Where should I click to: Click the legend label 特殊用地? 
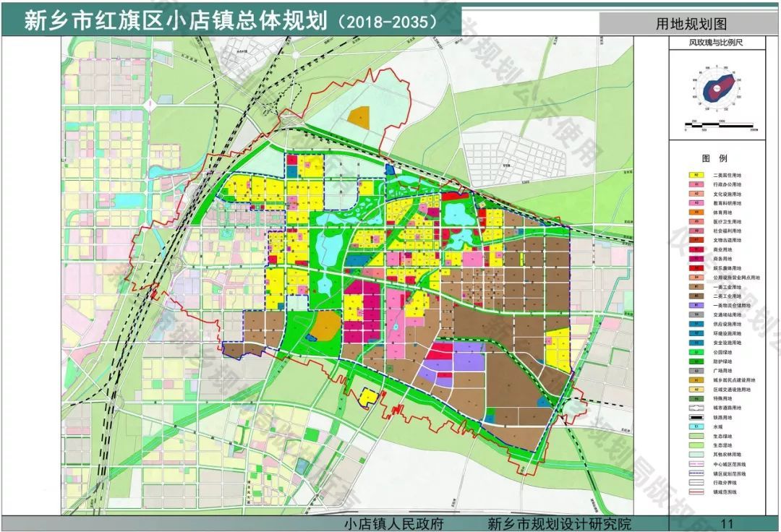click(722, 398)
